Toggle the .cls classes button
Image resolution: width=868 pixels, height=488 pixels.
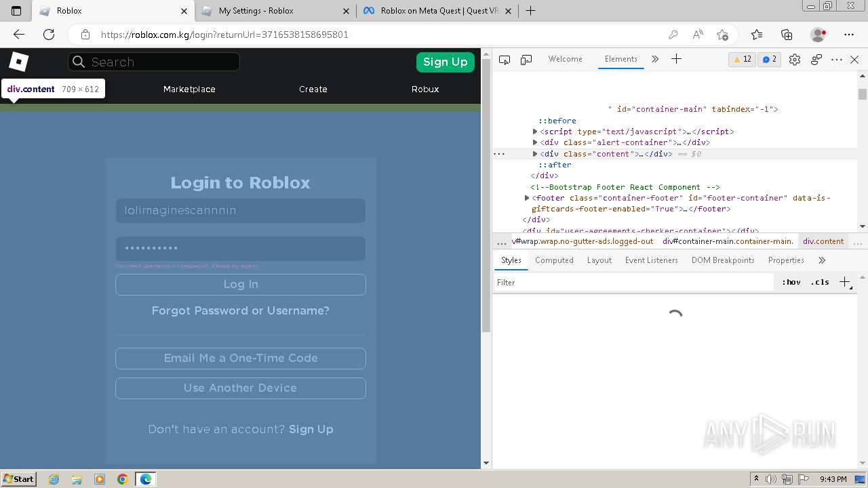pyautogui.click(x=820, y=282)
